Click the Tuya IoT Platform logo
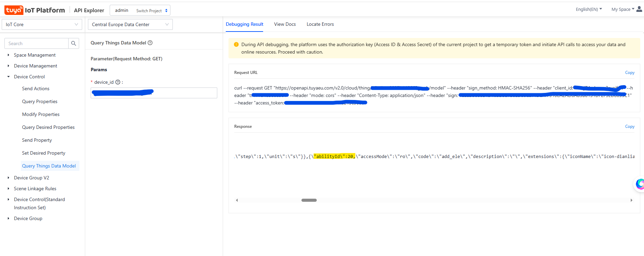 pos(35,10)
